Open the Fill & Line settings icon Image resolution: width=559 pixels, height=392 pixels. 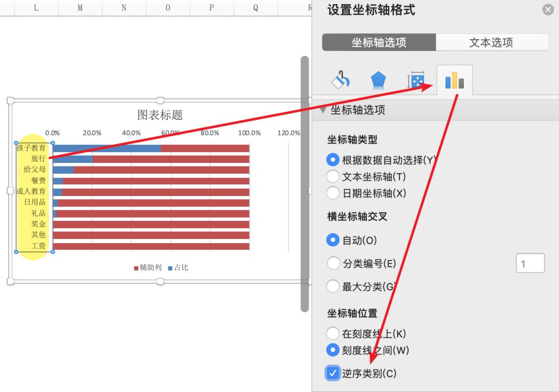click(341, 80)
